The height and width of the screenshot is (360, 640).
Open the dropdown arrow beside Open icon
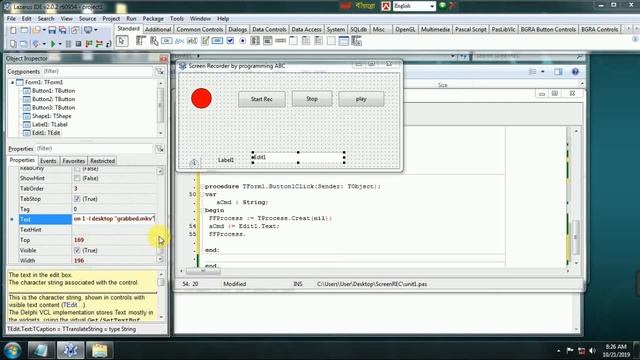[x=44, y=30]
